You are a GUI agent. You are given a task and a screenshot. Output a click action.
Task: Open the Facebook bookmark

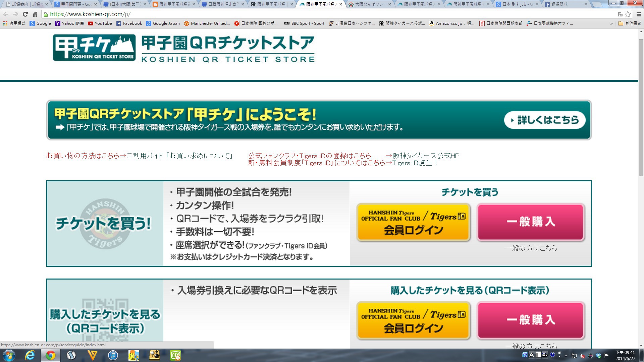pos(129,23)
